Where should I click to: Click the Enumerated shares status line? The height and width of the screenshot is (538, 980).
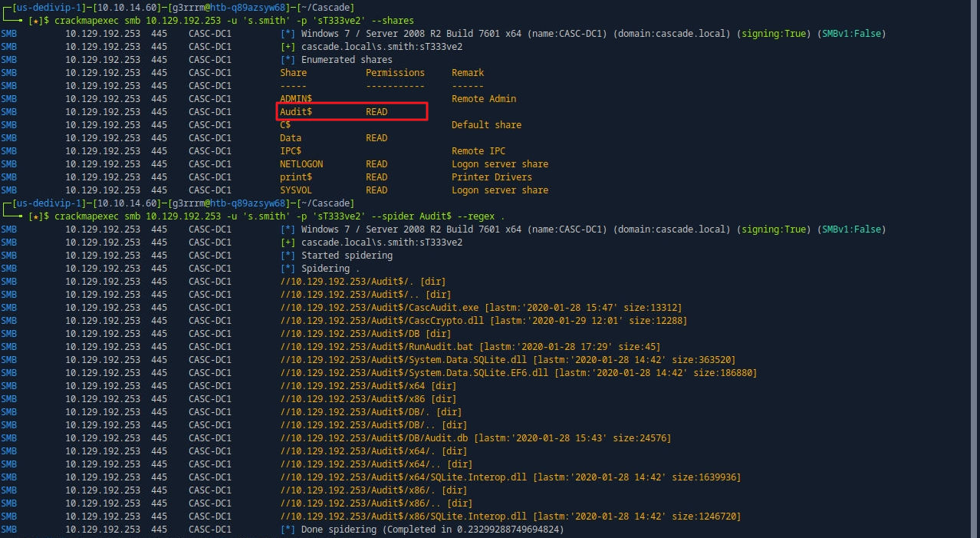[337, 60]
